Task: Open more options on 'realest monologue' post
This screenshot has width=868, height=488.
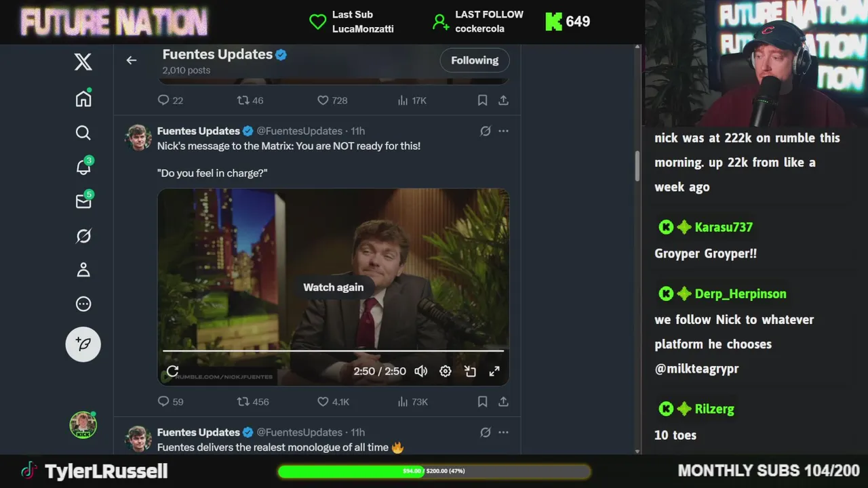Action: (503, 432)
